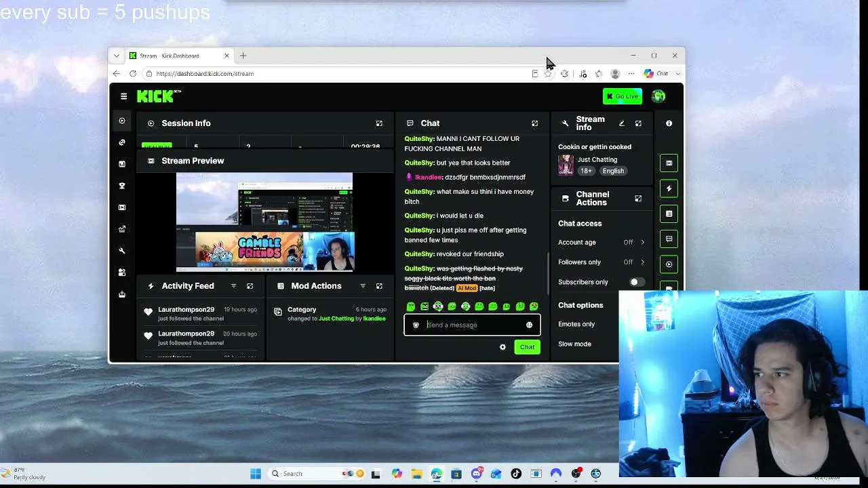This screenshot has width=868, height=488.
Task: Click the Ikandiee link in Mod Actions
Action: pyautogui.click(x=374, y=319)
